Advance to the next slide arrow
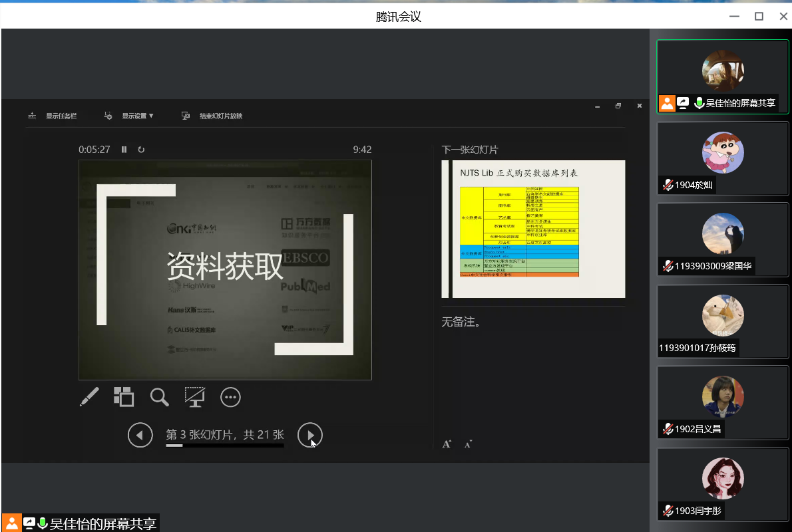The height and width of the screenshot is (532, 792). point(309,435)
